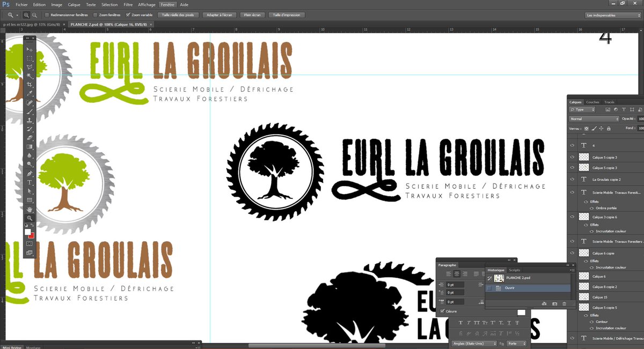Select the Healing Brush tool
The image size is (644, 349).
[x=30, y=103]
